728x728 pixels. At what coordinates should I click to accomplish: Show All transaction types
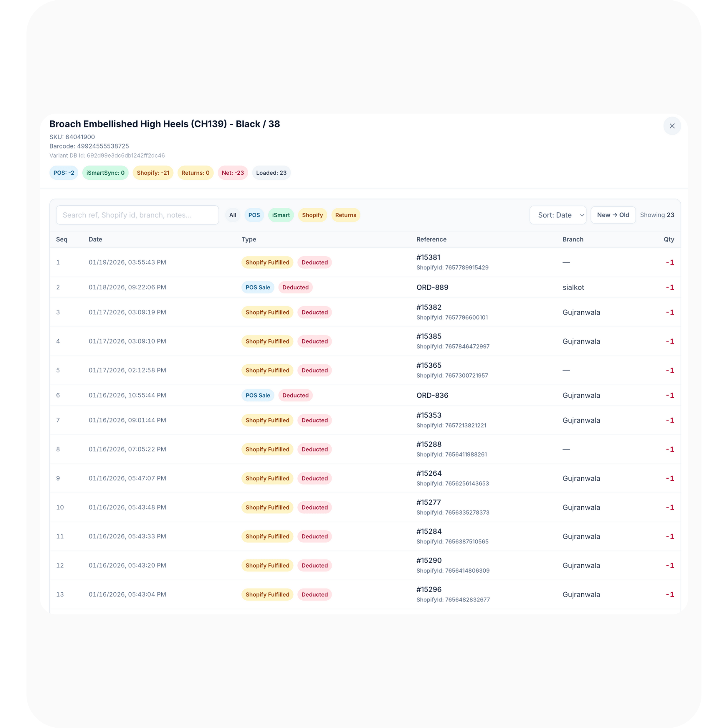coord(233,215)
